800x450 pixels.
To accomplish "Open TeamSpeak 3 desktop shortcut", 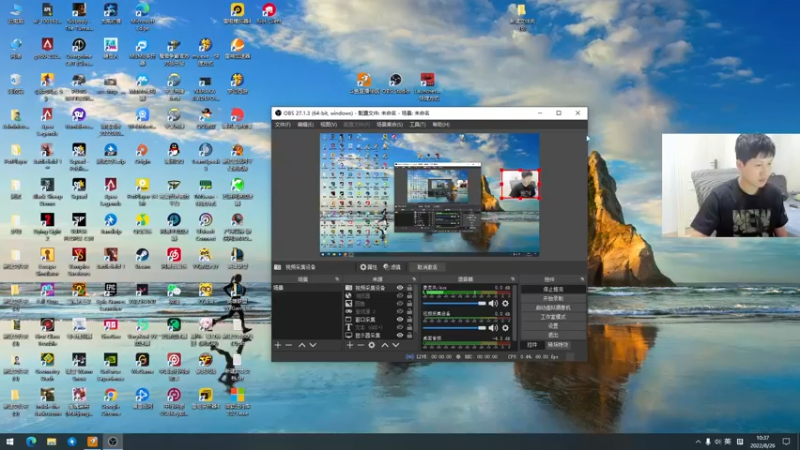I will (x=206, y=157).
